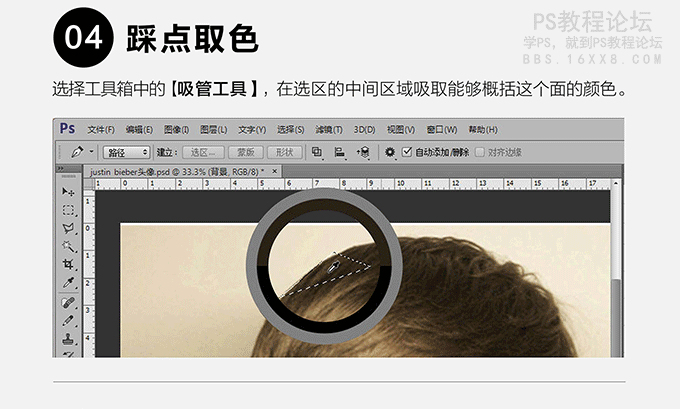Select the Polygonal Lasso tool
680x409 pixels.
point(68,229)
